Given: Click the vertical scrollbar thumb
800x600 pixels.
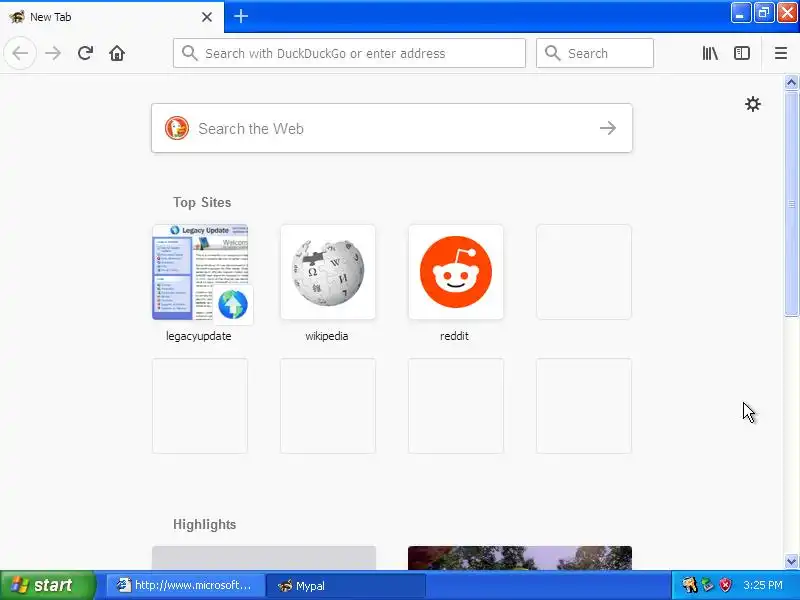Looking at the screenshot, I should 791,204.
